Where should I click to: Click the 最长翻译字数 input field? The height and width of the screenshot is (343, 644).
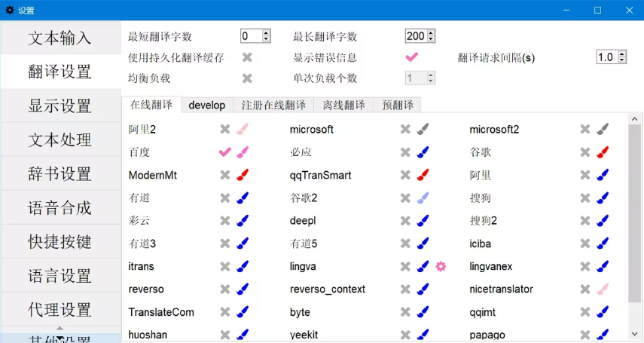pyautogui.click(x=416, y=36)
